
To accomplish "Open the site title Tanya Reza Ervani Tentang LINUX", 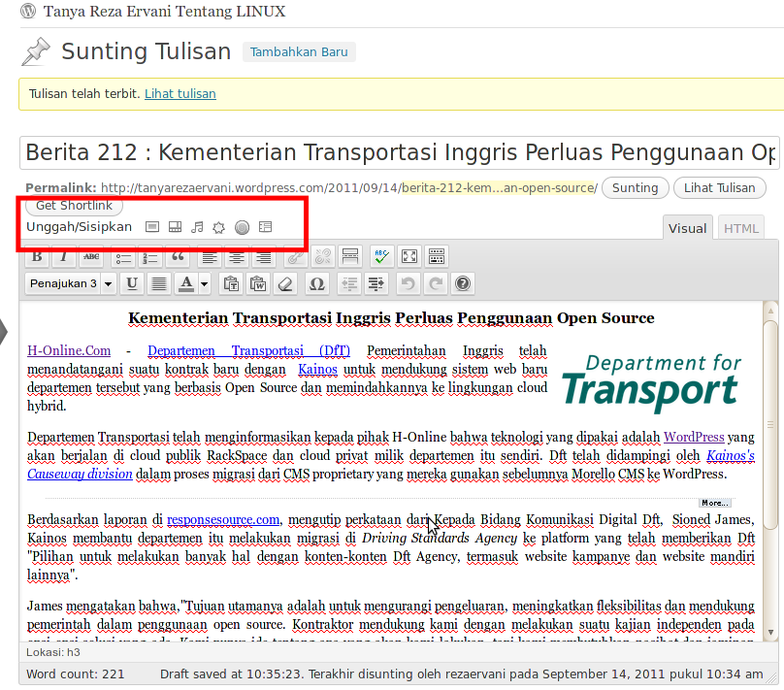I will (165, 12).
